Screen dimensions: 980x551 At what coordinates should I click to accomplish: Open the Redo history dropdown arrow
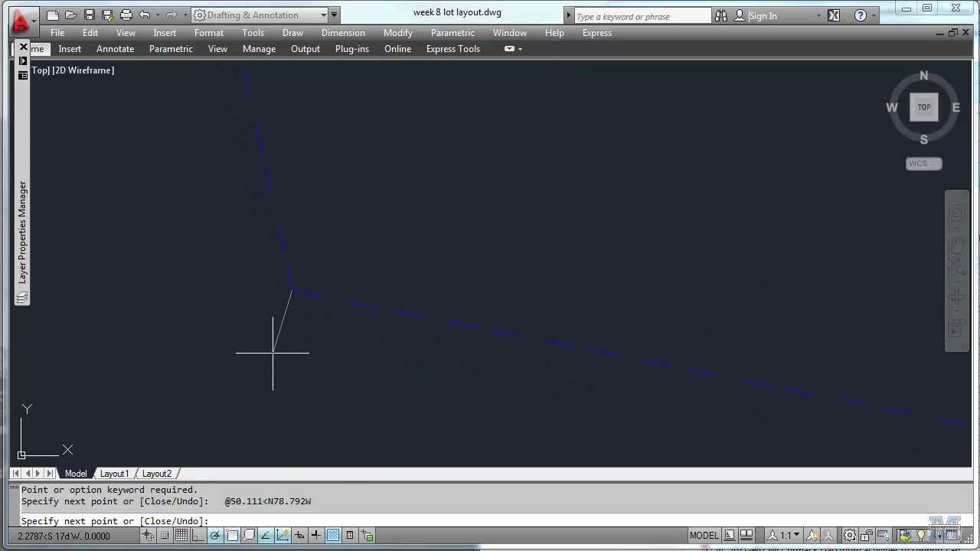[x=185, y=15]
